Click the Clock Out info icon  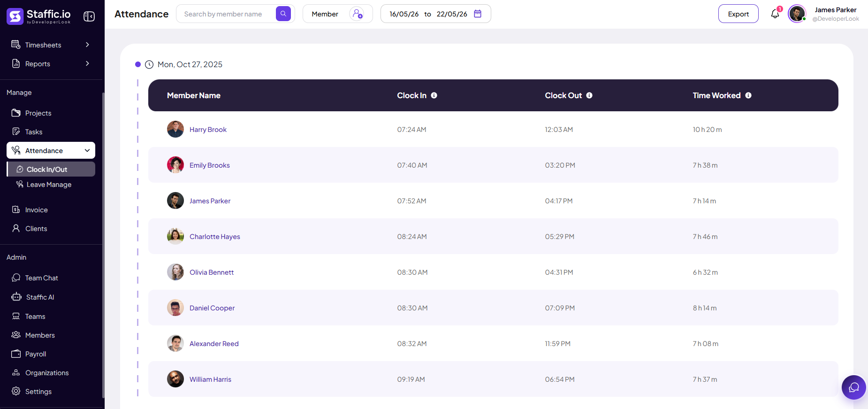pos(589,95)
